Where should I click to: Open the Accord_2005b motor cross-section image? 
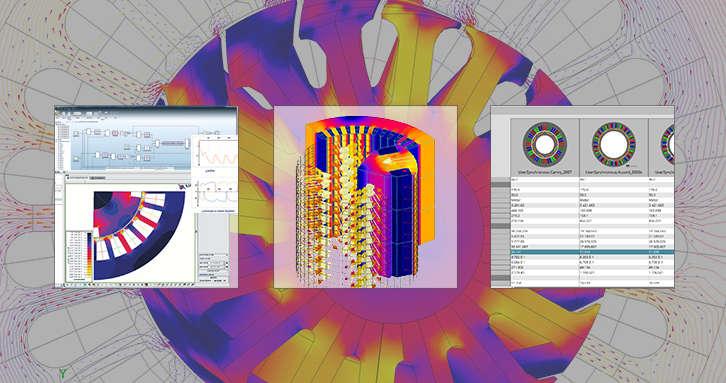coord(613,144)
